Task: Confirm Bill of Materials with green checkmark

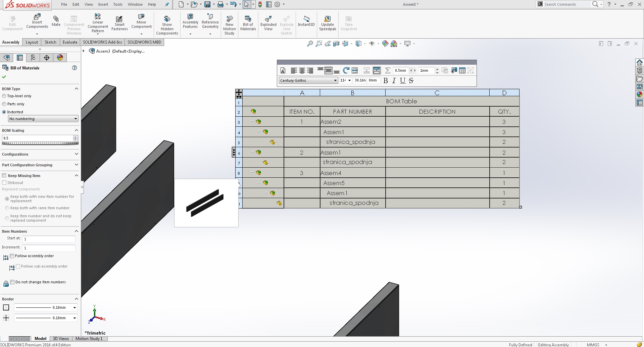Action: (x=4, y=77)
